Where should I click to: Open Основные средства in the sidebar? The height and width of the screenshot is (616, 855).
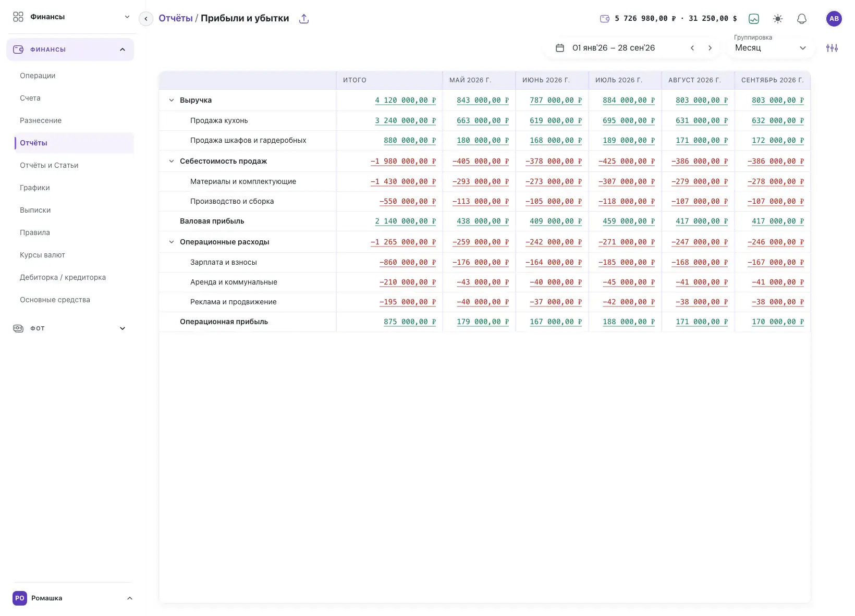click(x=55, y=300)
